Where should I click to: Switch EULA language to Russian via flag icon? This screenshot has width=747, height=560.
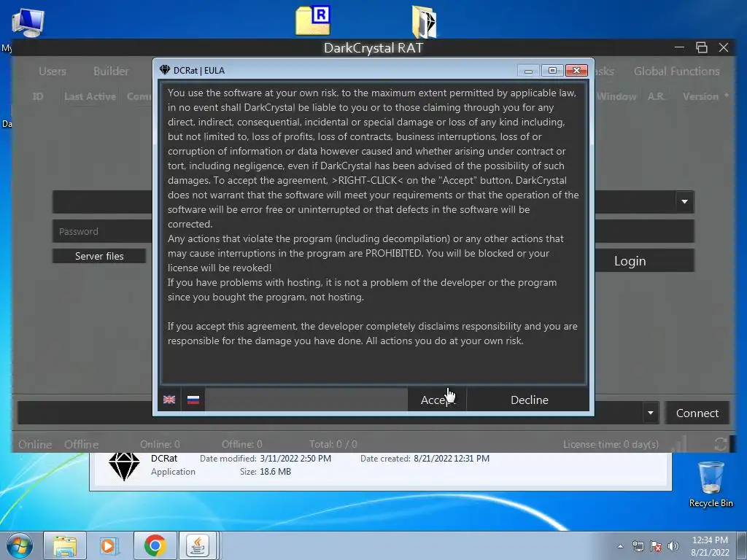(x=193, y=400)
